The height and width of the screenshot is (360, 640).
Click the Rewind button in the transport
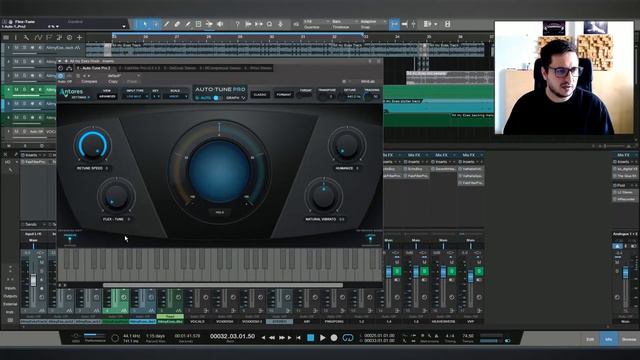point(272,338)
